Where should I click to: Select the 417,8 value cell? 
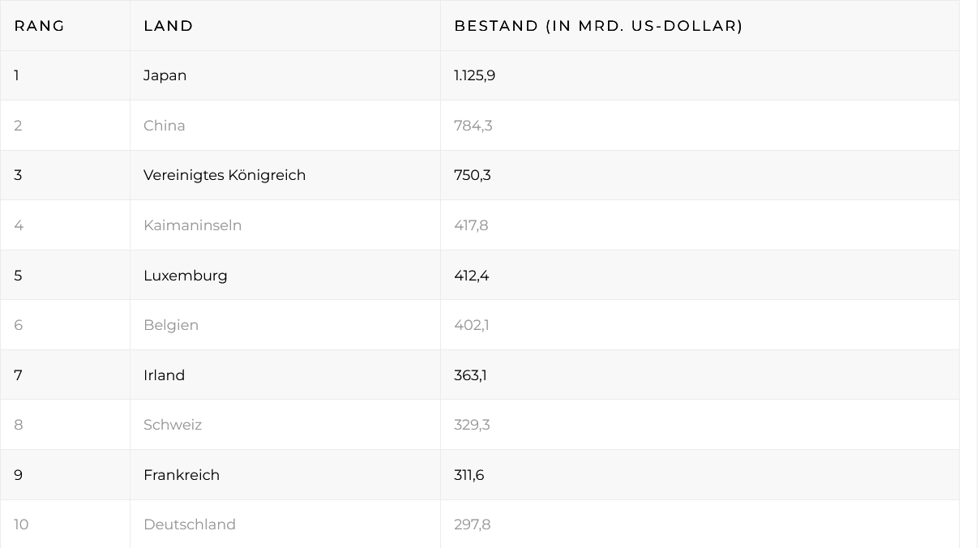tap(471, 225)
